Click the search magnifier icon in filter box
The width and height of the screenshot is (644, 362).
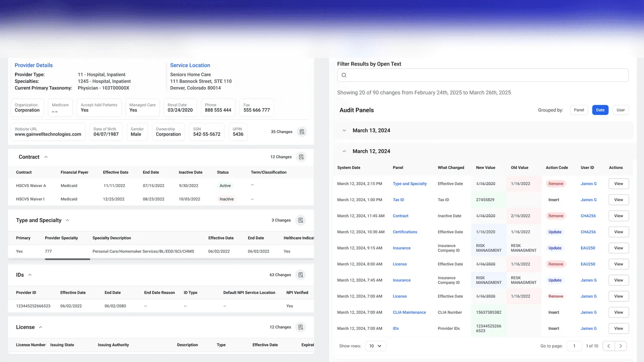pyautogui.click(x=344, y=75)
